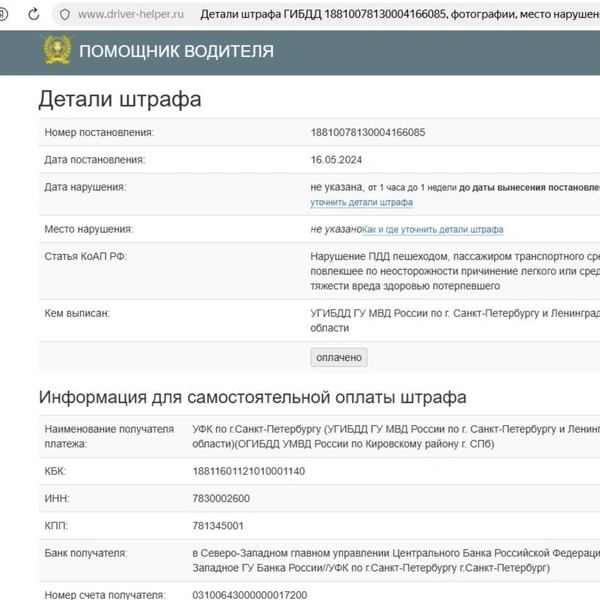This screenshot has width=600, height=600.
Task: Click the 'не указано' place value
Action: [x=336, y=229]
